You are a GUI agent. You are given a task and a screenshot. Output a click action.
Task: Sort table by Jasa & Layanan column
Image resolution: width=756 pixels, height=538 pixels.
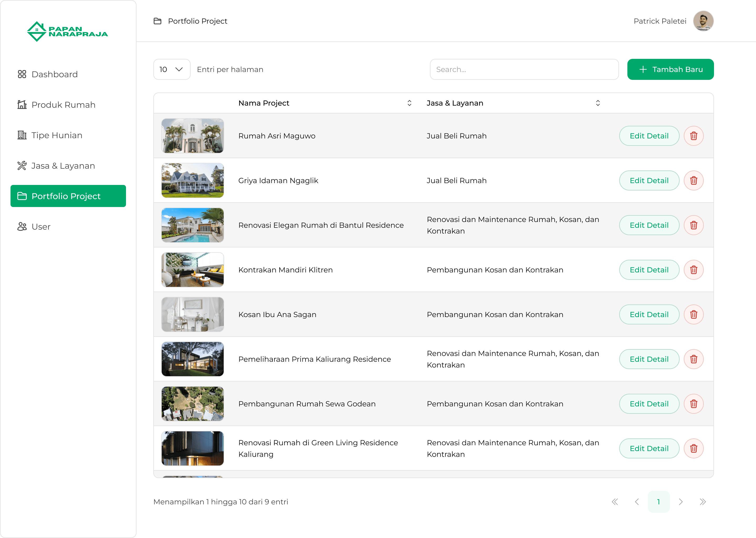tap(597, 103)
